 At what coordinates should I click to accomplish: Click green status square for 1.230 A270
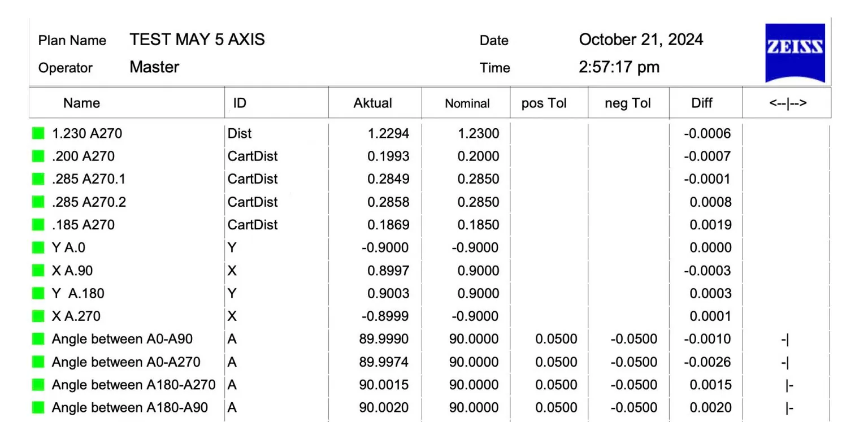(38, 134)
